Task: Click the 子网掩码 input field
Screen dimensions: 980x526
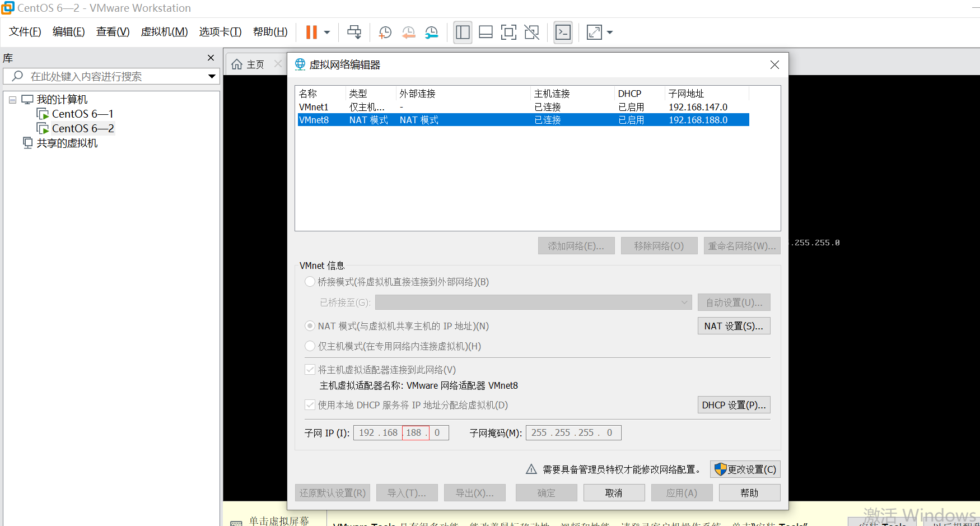Action: coord(573,432)
